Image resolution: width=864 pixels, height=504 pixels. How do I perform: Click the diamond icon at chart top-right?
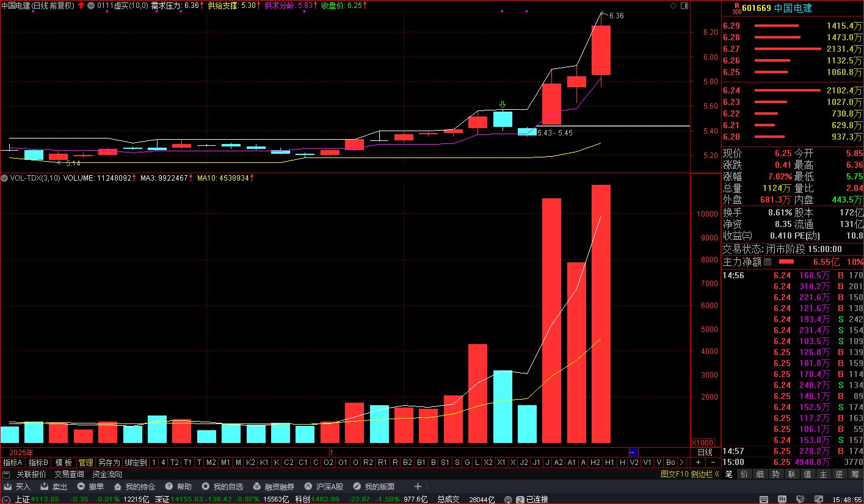click(x=673, y=5)
